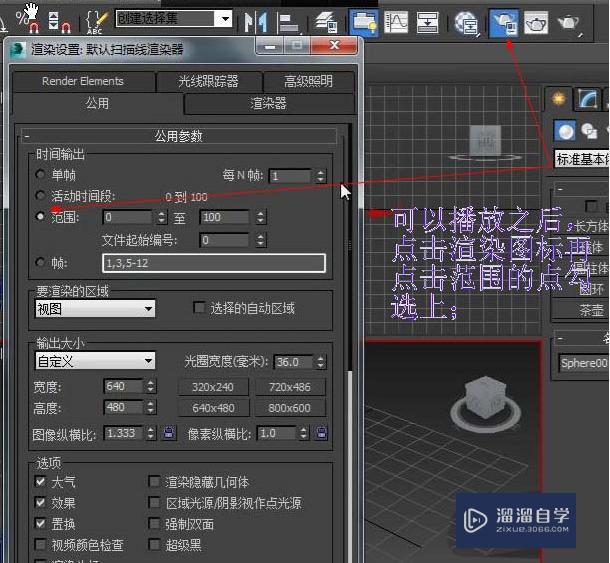Click 800x600 preset button
The image size is (610, 563).
pos(290,408)
